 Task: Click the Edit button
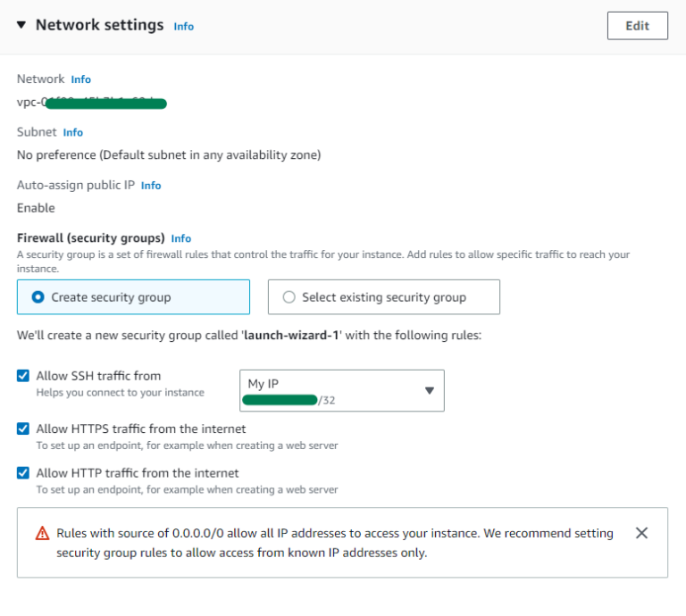pos(638,26)
